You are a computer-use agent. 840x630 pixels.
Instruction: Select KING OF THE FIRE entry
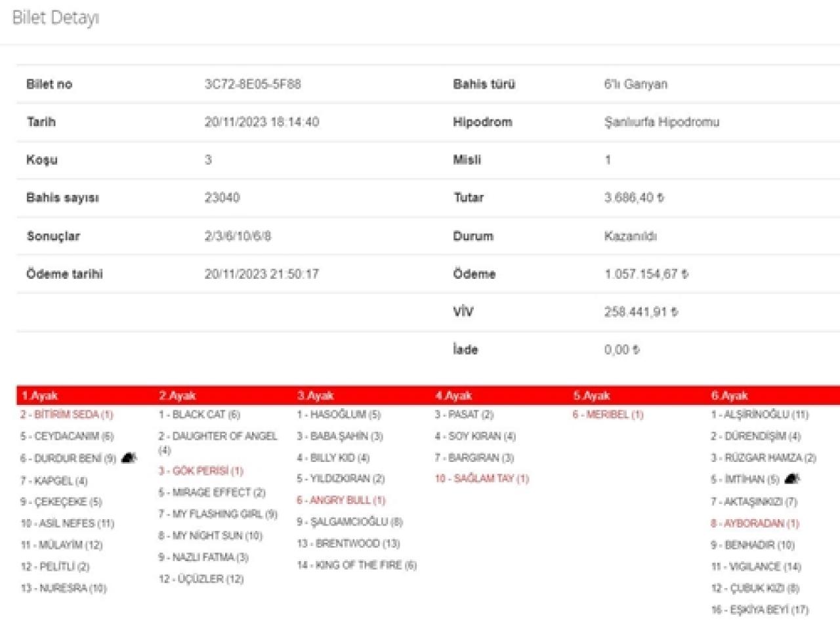(x=356, y=565)
